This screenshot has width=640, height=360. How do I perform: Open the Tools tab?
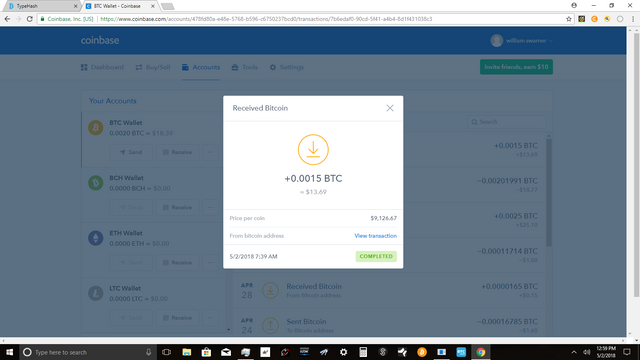(244, 67)
